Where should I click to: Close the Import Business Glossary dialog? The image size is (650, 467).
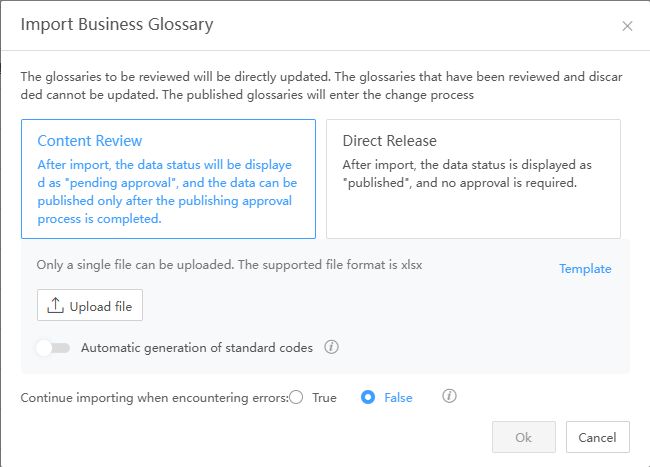[627, 26]
